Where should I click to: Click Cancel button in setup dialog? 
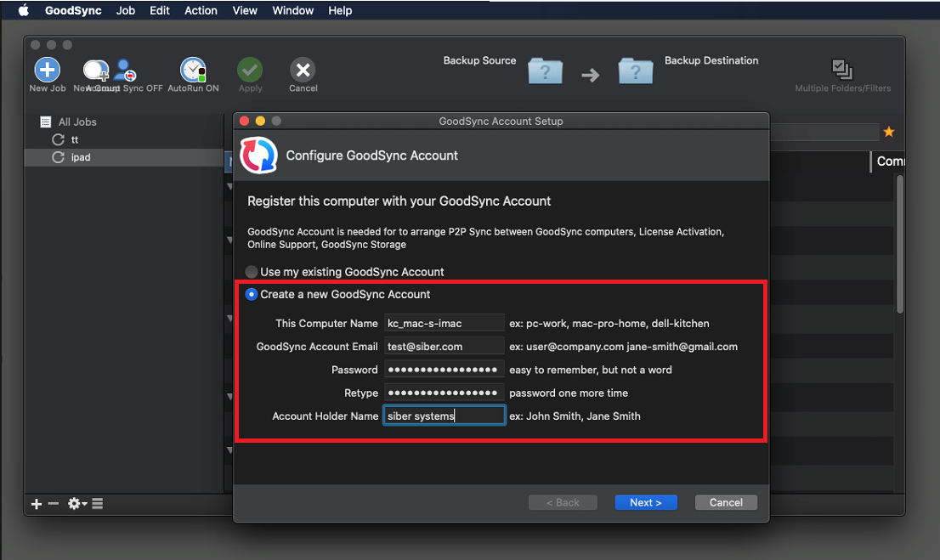726,502
